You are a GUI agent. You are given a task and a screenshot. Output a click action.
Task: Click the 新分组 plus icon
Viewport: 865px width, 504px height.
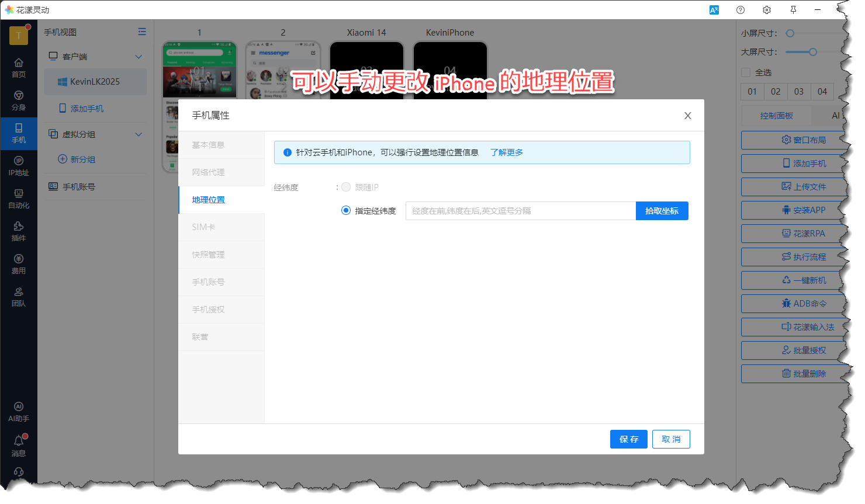click(x=63, y=159)
